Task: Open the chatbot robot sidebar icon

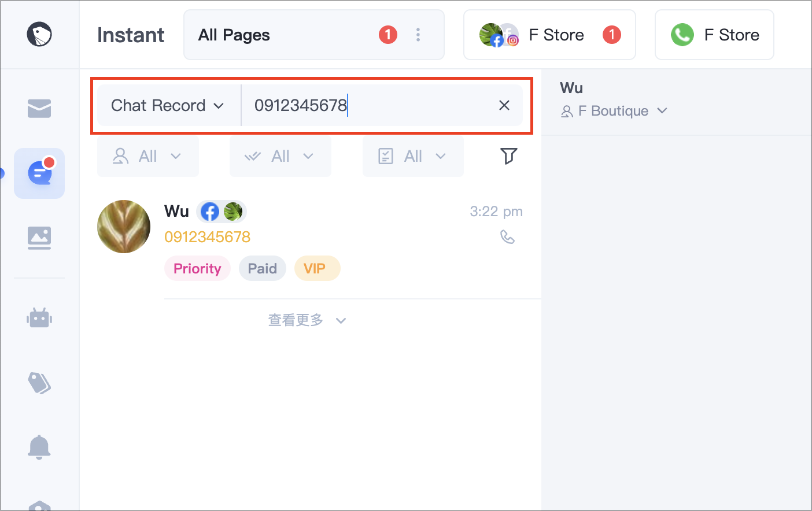Action: (39, 318)
